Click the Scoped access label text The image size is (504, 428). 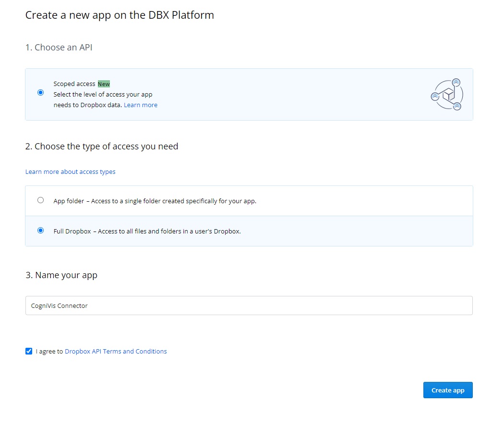pos(74,84)
